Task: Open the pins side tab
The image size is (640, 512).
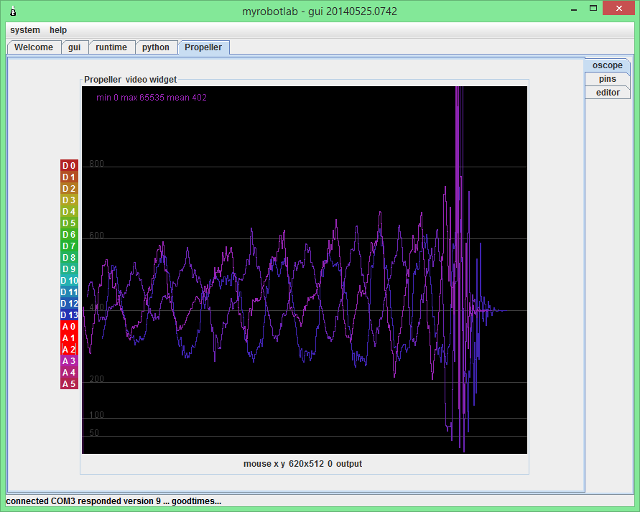Action: tap(607, 79)
